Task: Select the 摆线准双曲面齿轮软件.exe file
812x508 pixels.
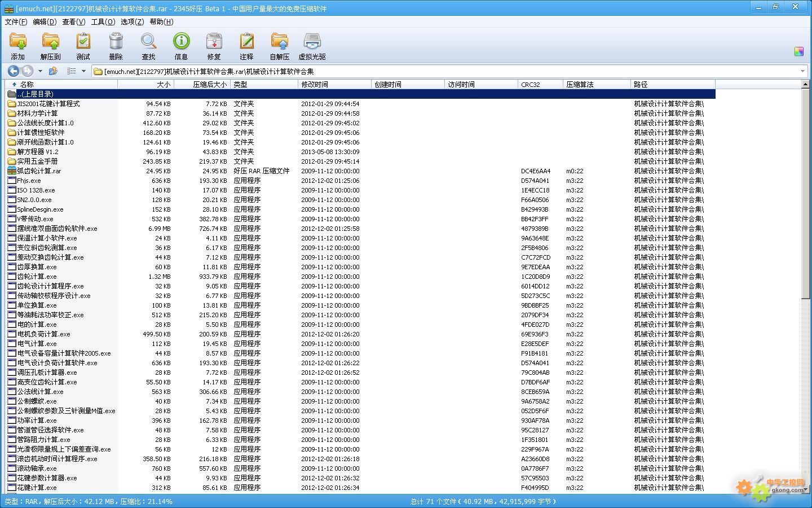Action: (57, 229)
